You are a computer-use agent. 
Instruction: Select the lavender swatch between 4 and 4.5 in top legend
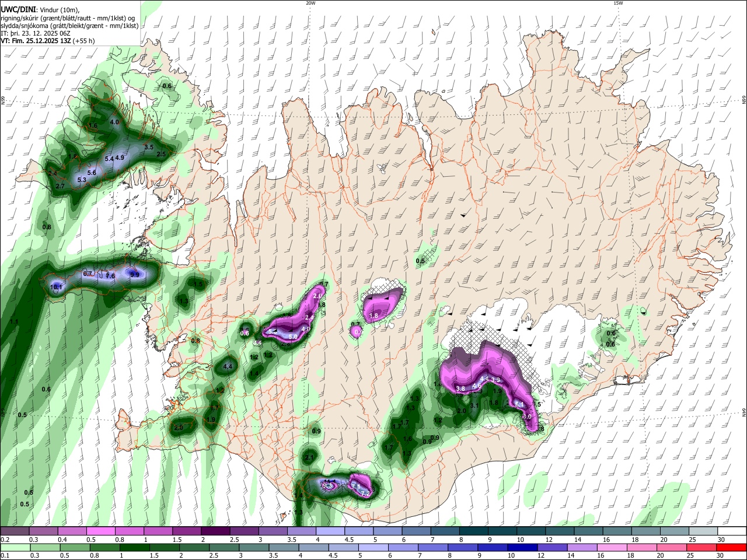coord(329,531)
